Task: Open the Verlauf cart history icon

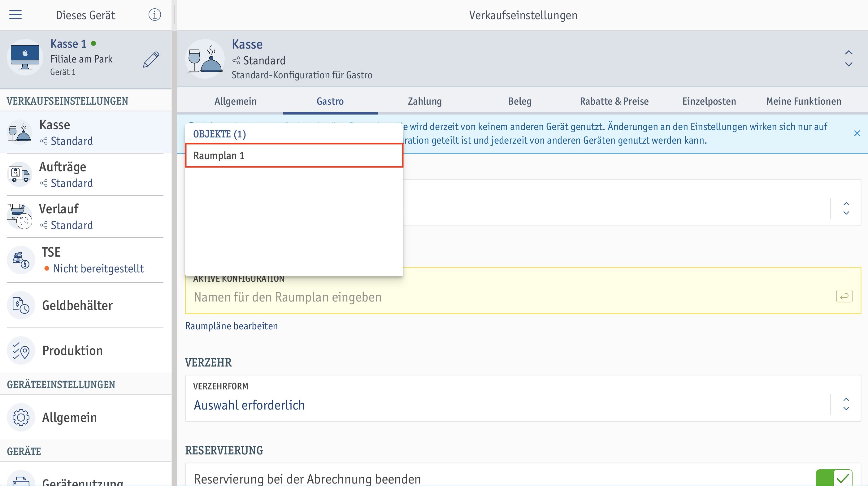Action: tap(20, 216)
